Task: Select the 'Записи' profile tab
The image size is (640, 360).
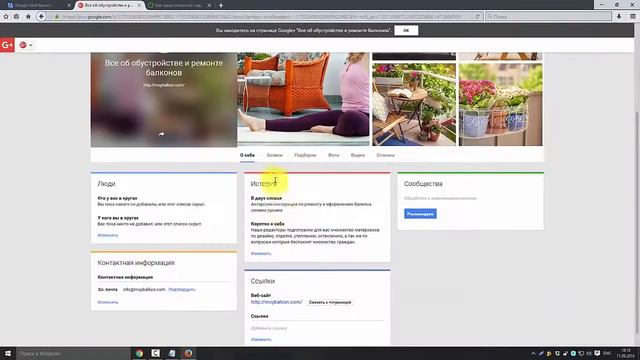Action: [274, 155]
